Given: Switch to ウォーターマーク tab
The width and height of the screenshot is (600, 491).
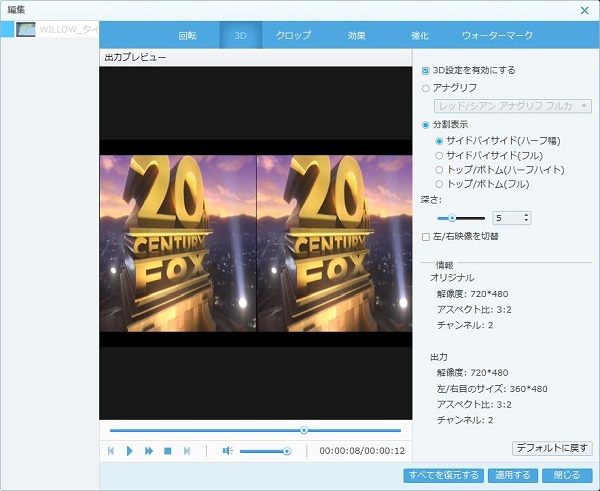Looking at the screenshot, I should click(x=497, y=36).
